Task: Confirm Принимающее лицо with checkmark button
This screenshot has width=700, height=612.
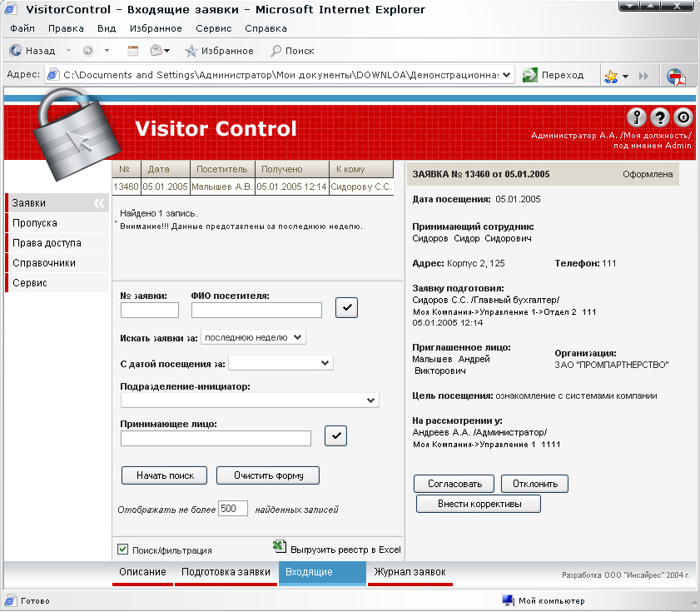Action: click(x=335, y=435)
